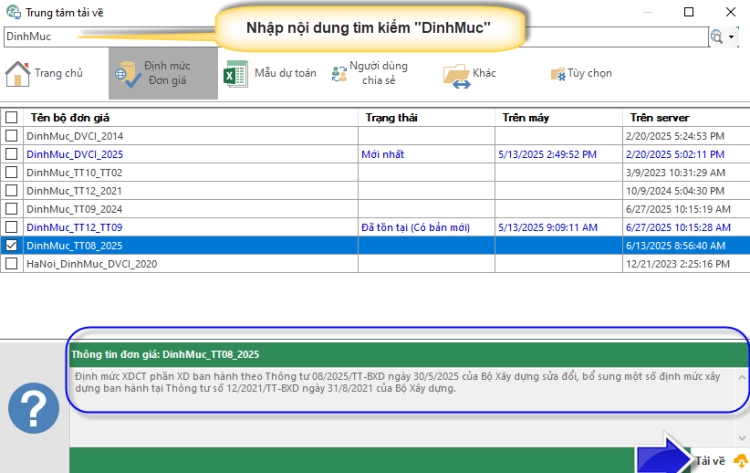Select row HaNoi_DinhMuc_DVCI_2020
The width and height of the screenshot is (750, 473).
pyautogui.click(x=91, y=264)
